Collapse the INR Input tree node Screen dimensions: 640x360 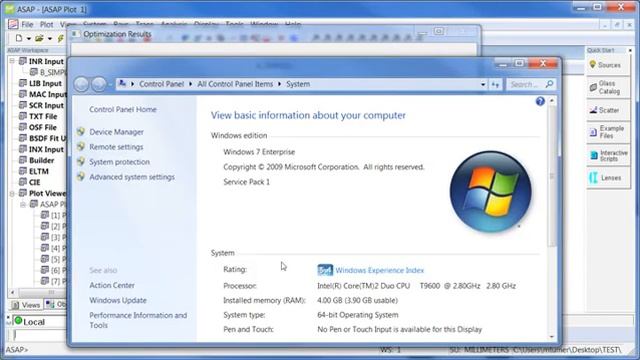12,61
